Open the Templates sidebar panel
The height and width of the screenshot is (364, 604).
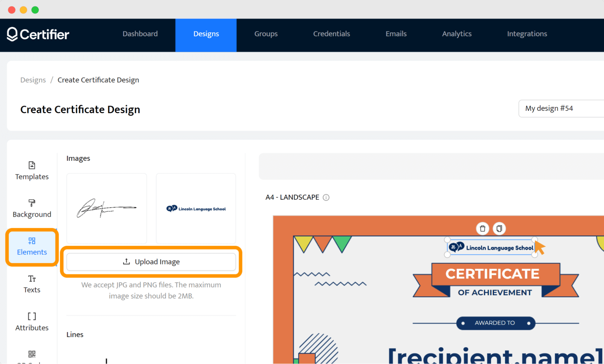click(32, 171)
